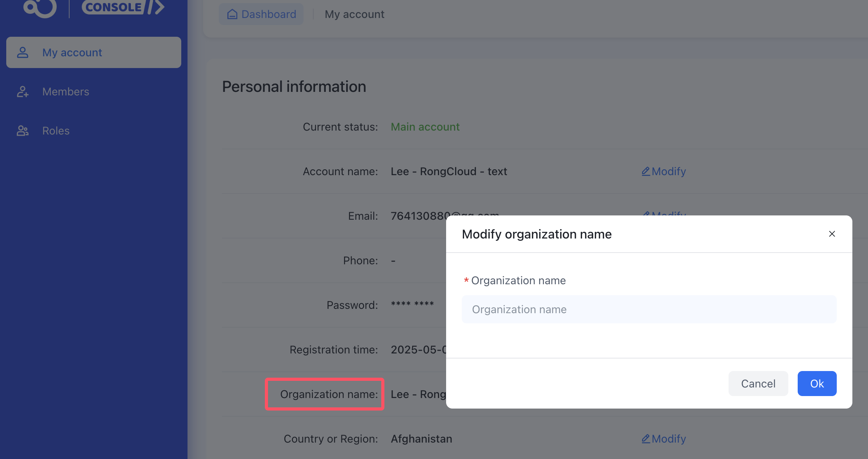Click Modify link for Account name

[x=668, y=171]
